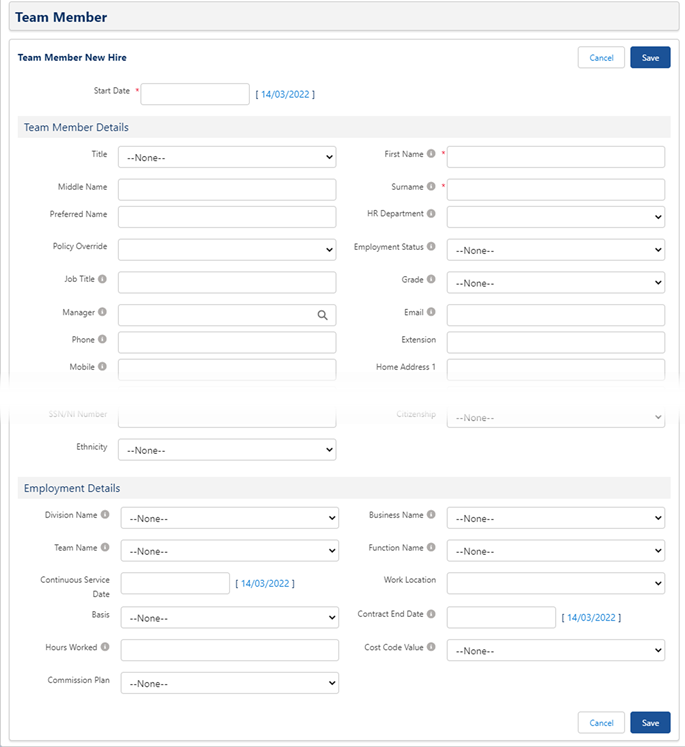The image size is (685, 747).
Task: Click the info icon beside Contract End Date
Action: [431, 614]
